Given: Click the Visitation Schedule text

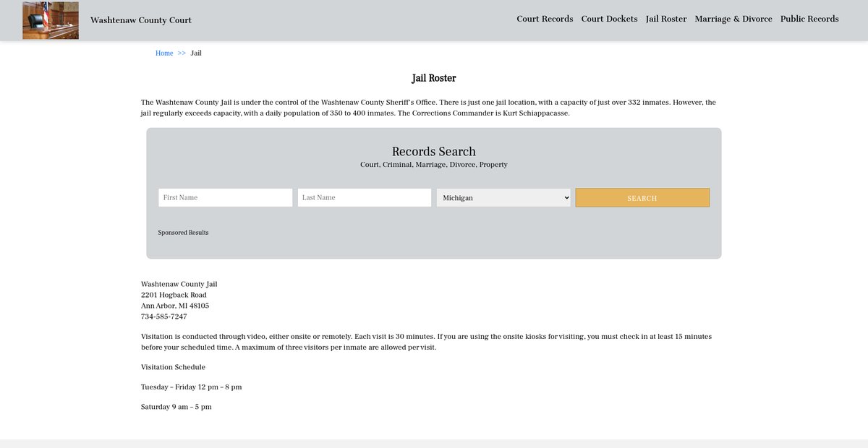Looking at the screenshot, I should [173, 367].
